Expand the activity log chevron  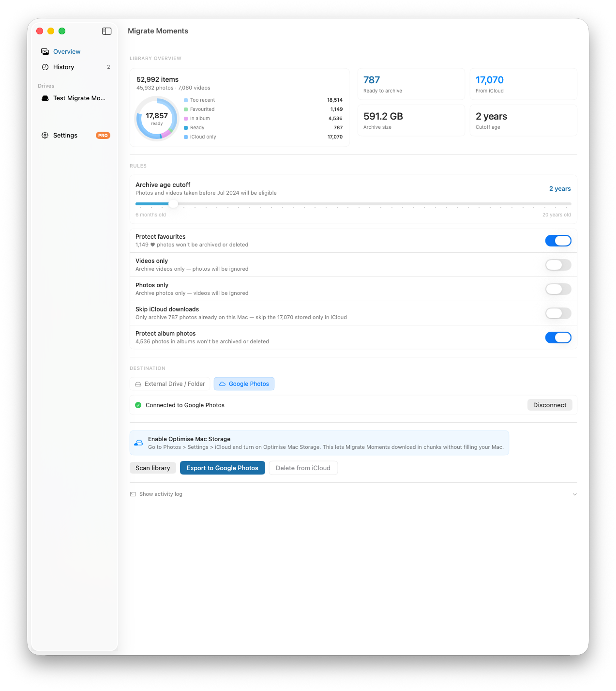click(x=574, y=494)
